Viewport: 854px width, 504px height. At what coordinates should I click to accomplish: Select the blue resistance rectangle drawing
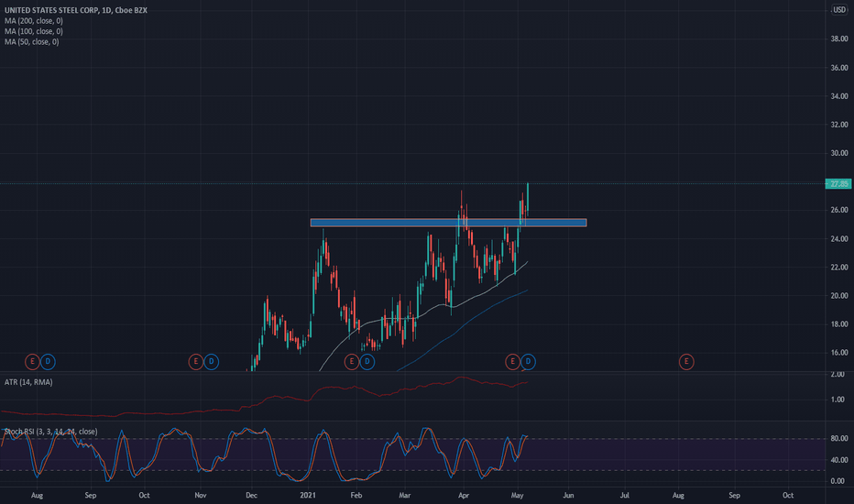pyautogui.click(x=448, y=223)
